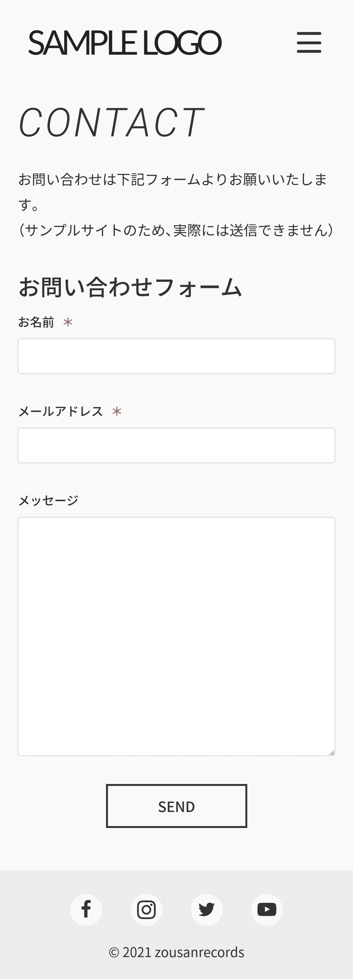Click the メッセージ field label
This screenshot has height=980, width=353.
49,500
